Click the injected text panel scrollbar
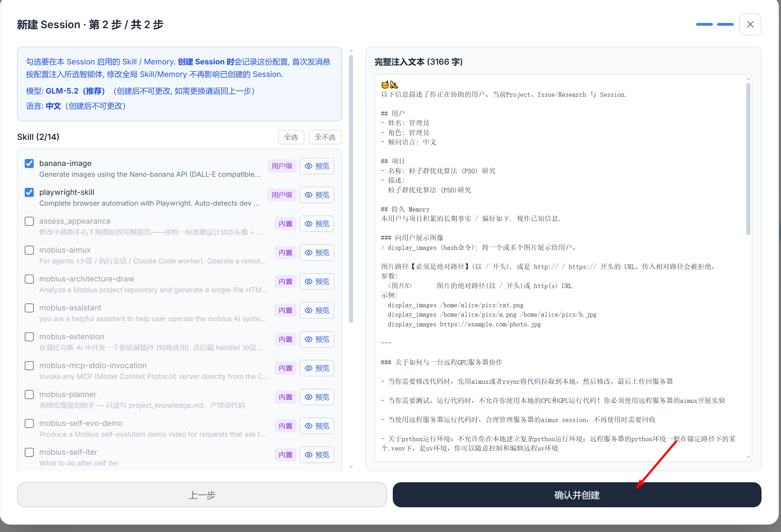The image size is (781, 532). 748,158
